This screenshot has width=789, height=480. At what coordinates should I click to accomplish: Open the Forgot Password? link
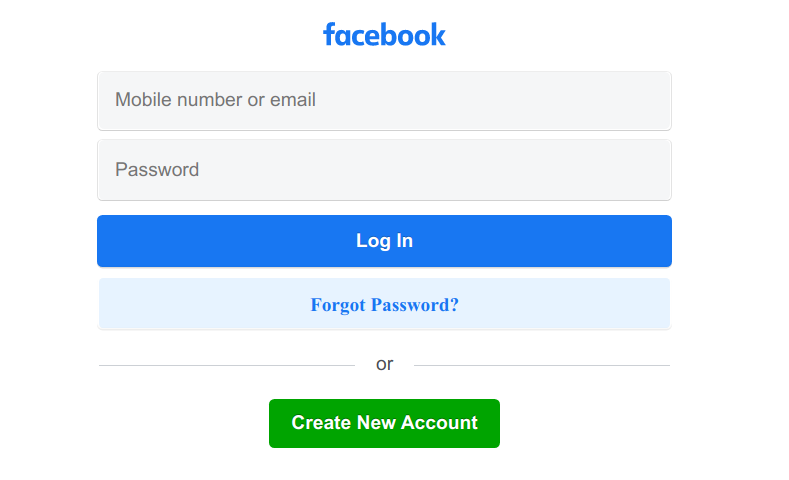click(384, 304)
